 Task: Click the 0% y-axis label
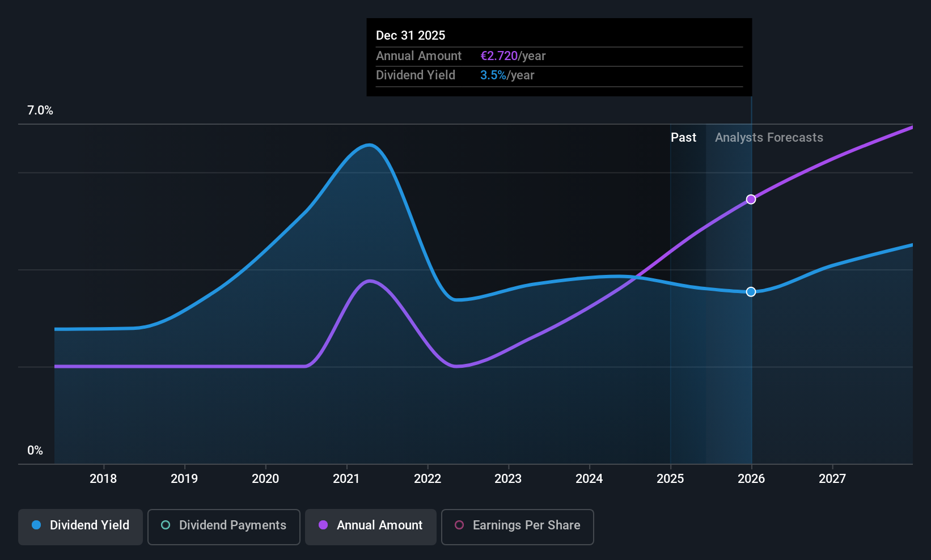pos(35,451)
